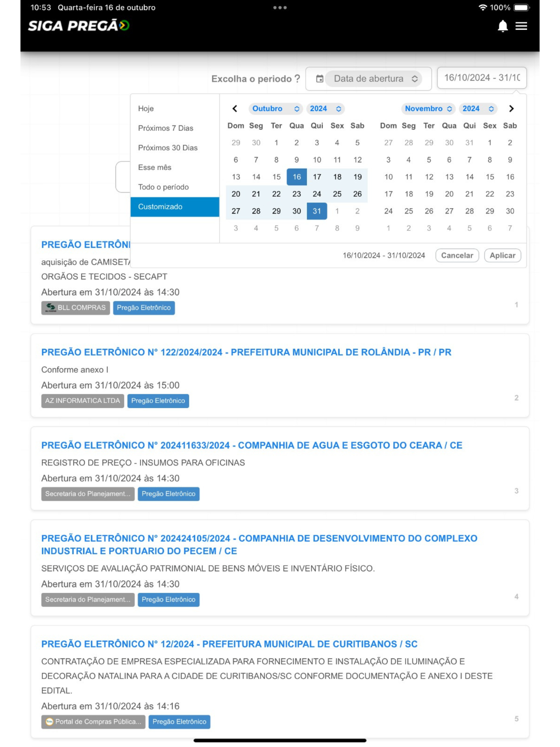Open Pregão 122/2024 Rolândia link

pyautogui.click(x=246, y=352)
